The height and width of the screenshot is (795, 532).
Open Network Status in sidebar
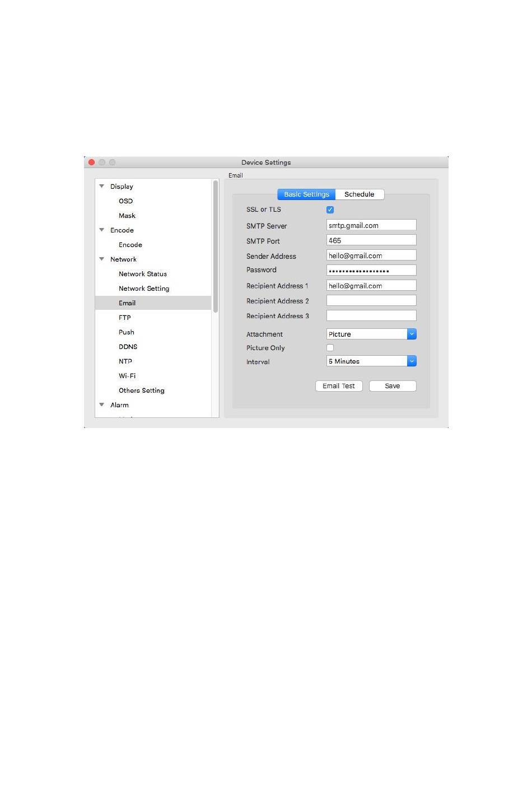pos(143,274)
